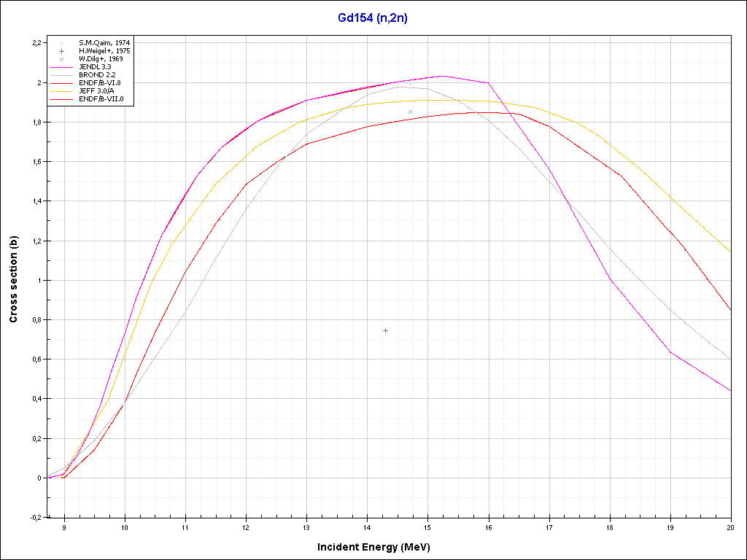Click the plus data point near 14.3 MeV
This screenshot has width=747, height=560.
pos(385,330)
